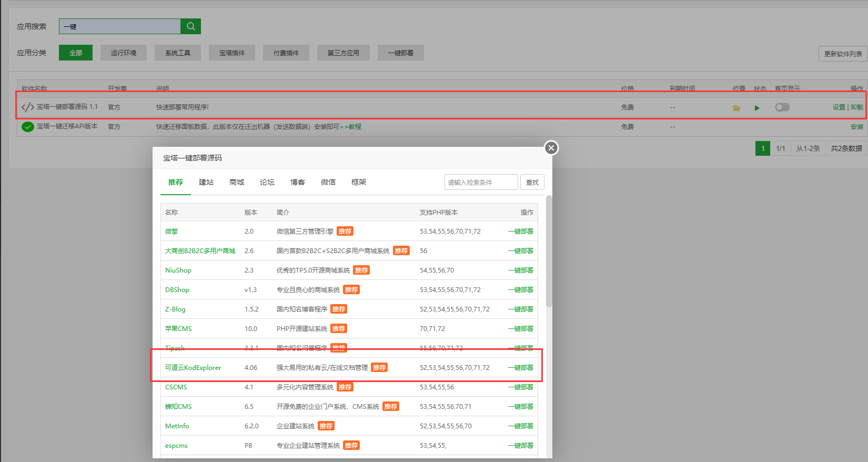The height and width of the screenshot is (462, 868).
Task: Select the 系统工具 category
Action: click(178, 53)
